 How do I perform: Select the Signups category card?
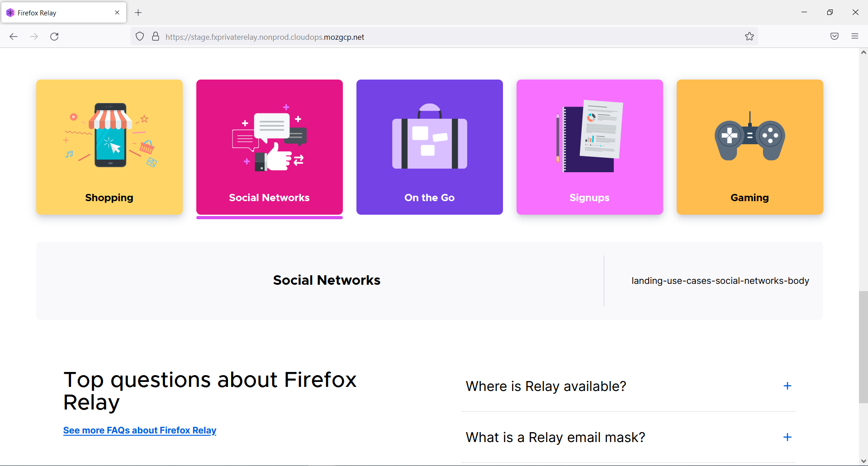[589, 147]
